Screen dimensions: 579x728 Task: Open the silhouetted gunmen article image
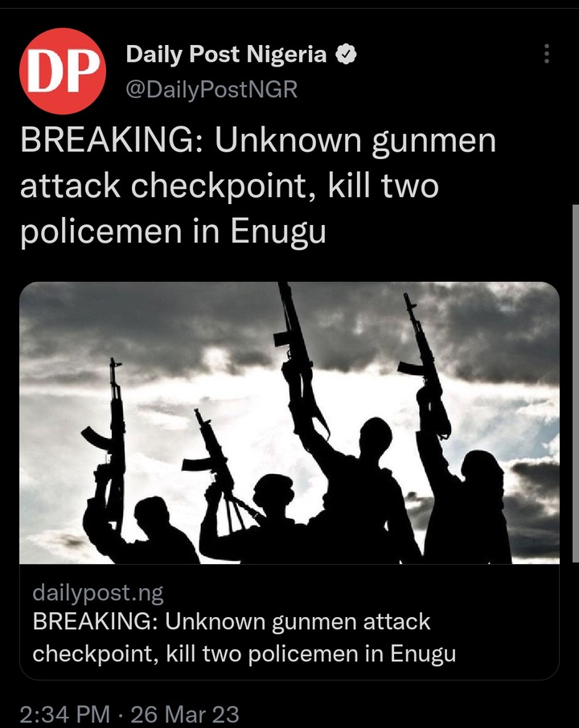(289, 423)
